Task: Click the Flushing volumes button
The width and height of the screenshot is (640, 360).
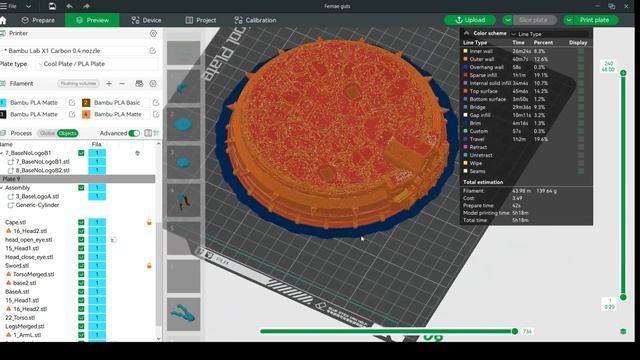Action: pyautogui.click(x=78, y=84)
